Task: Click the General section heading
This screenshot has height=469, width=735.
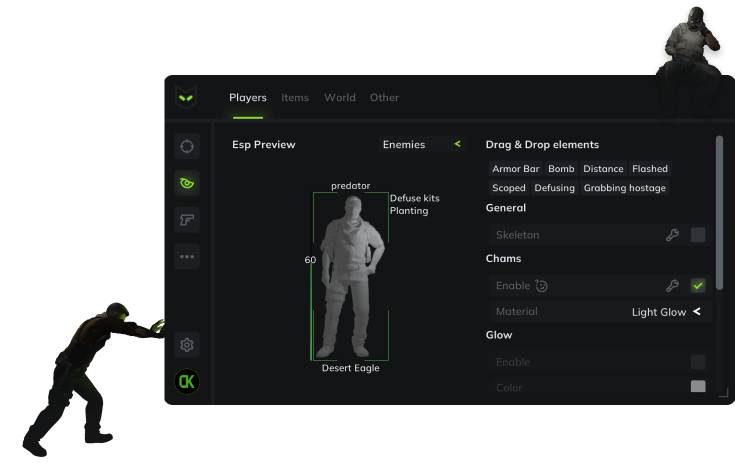Action: 506,208
